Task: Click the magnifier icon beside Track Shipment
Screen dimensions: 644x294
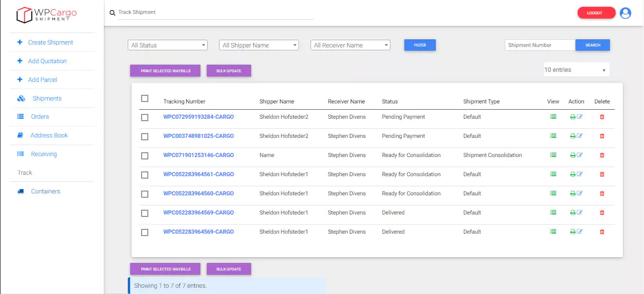Action: tap(112, 13)
